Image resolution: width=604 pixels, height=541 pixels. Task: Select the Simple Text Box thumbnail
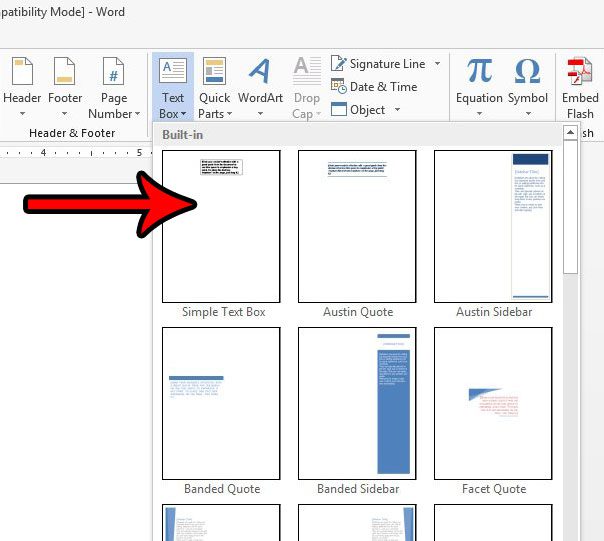pos(221,226)
